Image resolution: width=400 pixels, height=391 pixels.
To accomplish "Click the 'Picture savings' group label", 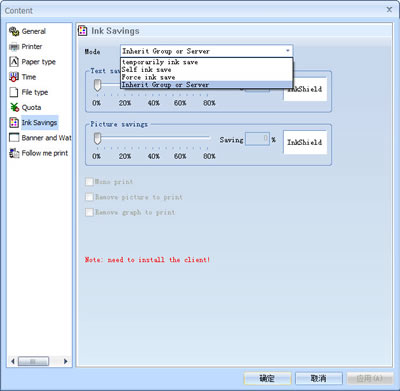I will 119,124.
